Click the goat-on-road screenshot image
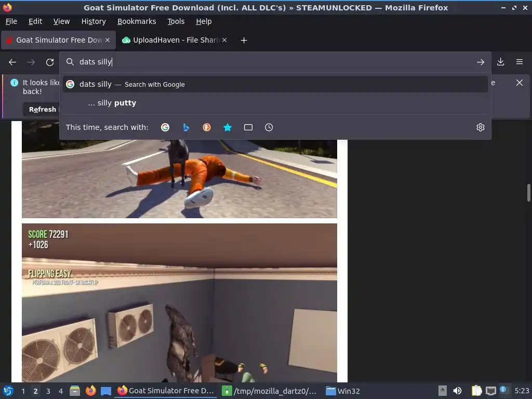The height and width of the screenshot is (399, 532). [179, 179]
